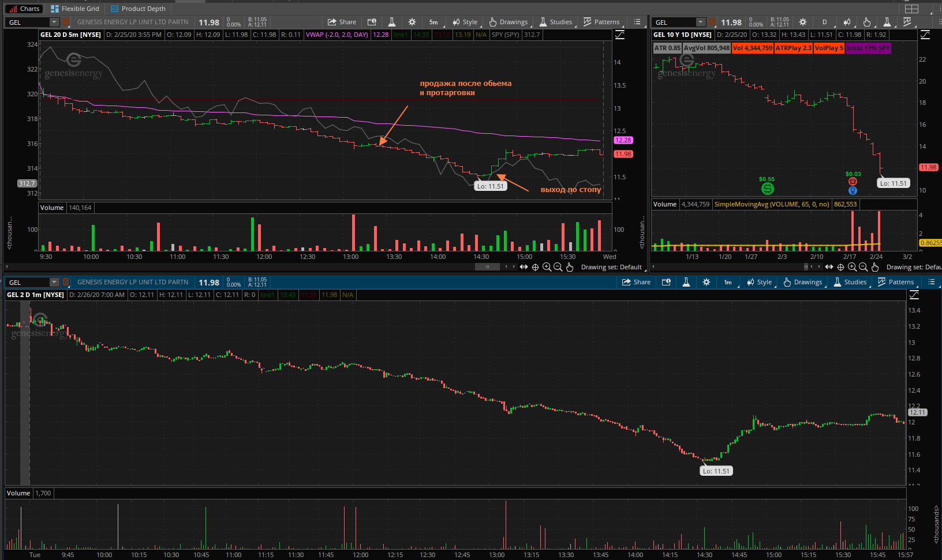Screen dimensions: 942x560
Task: Click the crosshair icon under 5m chart
Action: (535, 267)
